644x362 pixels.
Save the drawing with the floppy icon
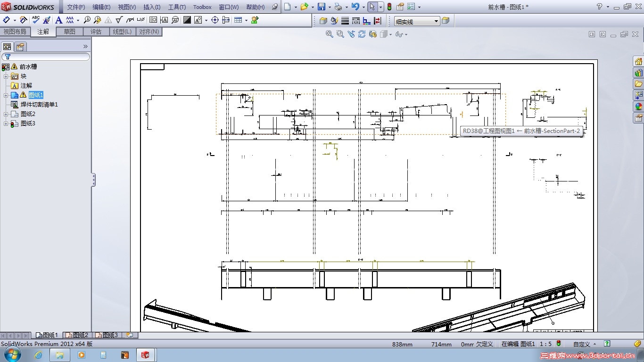(321, 7)
